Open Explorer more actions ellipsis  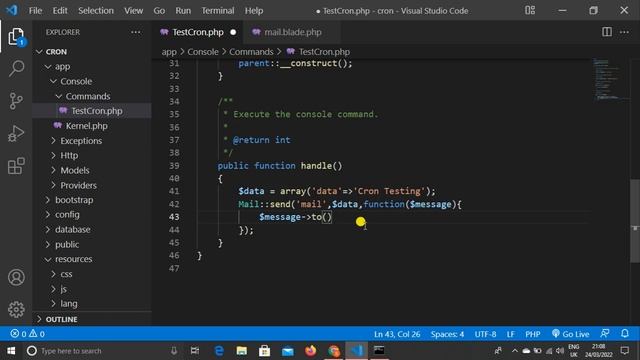point(136,32)
